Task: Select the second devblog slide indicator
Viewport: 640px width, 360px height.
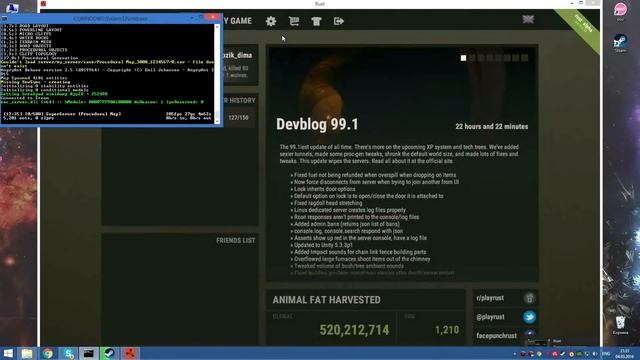Action: [x=472, y=58]
